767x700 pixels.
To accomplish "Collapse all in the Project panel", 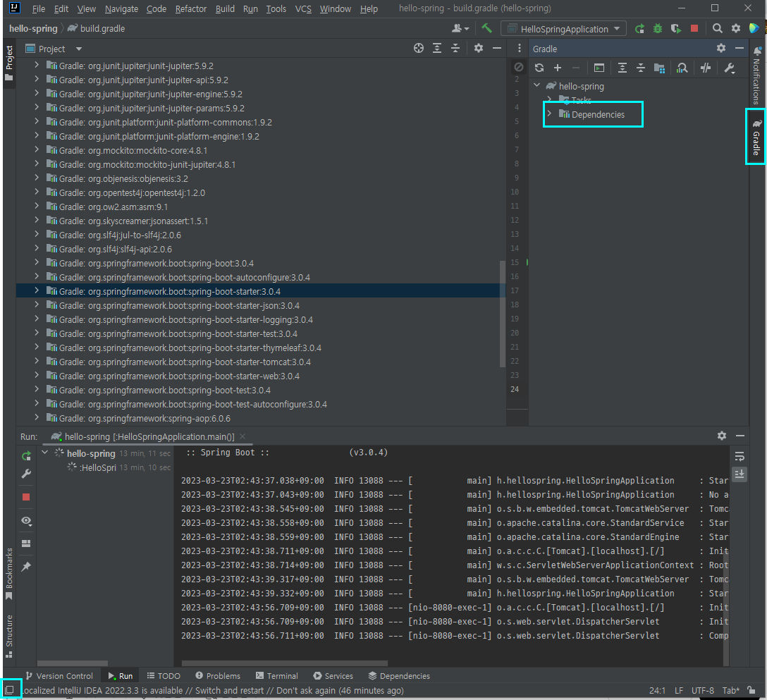I will coord(455,48).
